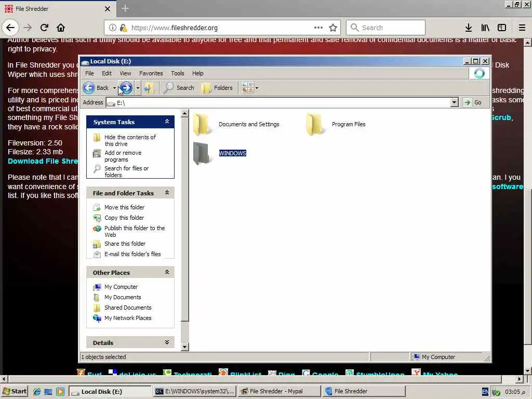Open the browser hamburger menu

522,28
